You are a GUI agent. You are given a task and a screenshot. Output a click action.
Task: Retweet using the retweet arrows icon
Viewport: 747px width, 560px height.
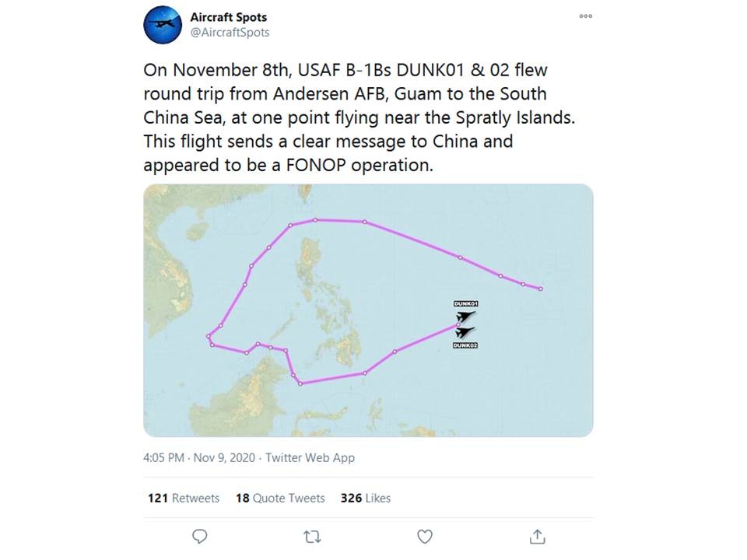[x=312, y=537]
